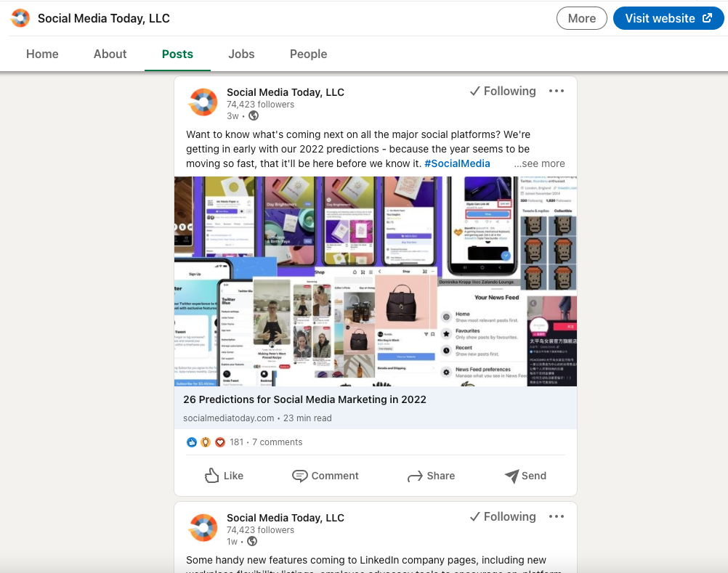Click the blue thumbs-up reaction emoji
Screen dimensions: 728x573
(x=191, y=442)
